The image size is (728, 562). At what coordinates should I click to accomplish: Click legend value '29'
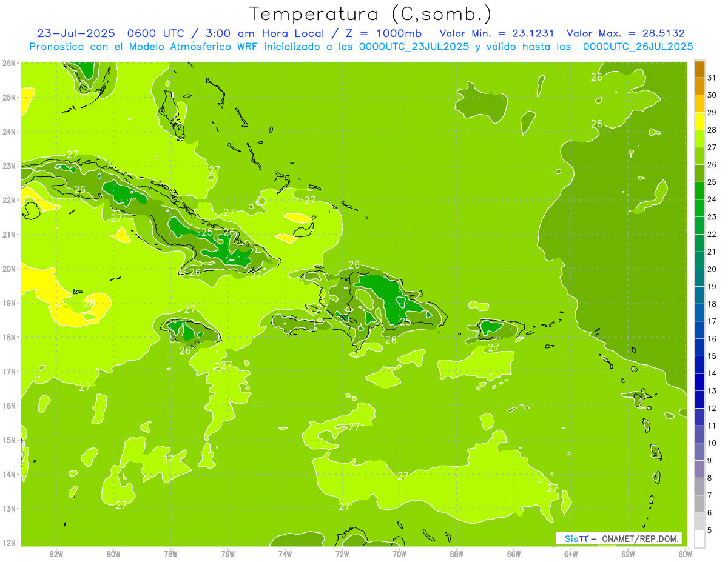(712, 112)
